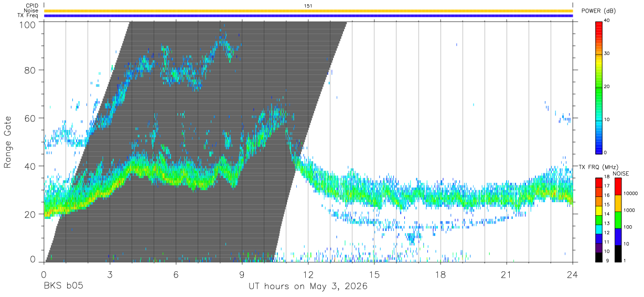This screenshot has width=644, height=297.
Task: Click the POWER rainbow color bar
Action: [599, 87]
